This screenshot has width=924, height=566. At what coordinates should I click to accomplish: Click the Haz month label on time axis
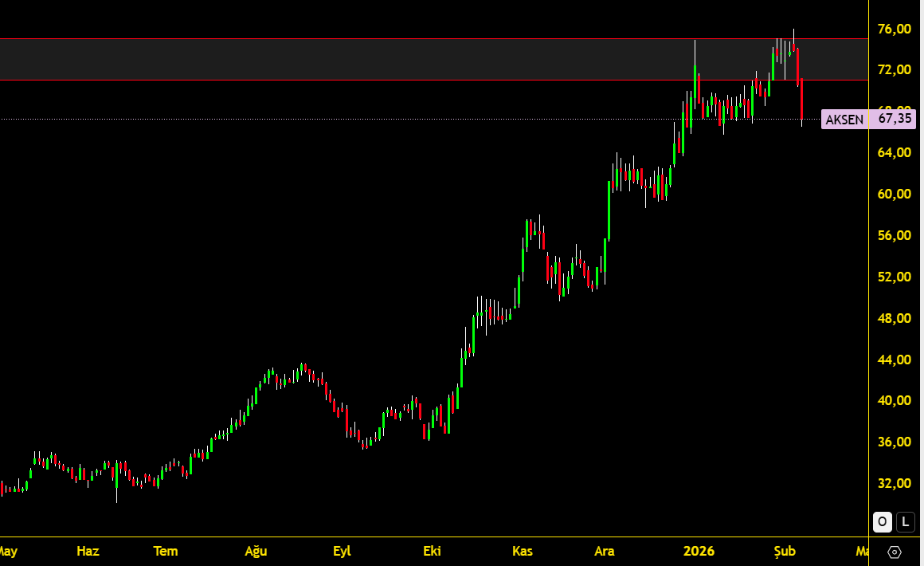coord(88,552)
